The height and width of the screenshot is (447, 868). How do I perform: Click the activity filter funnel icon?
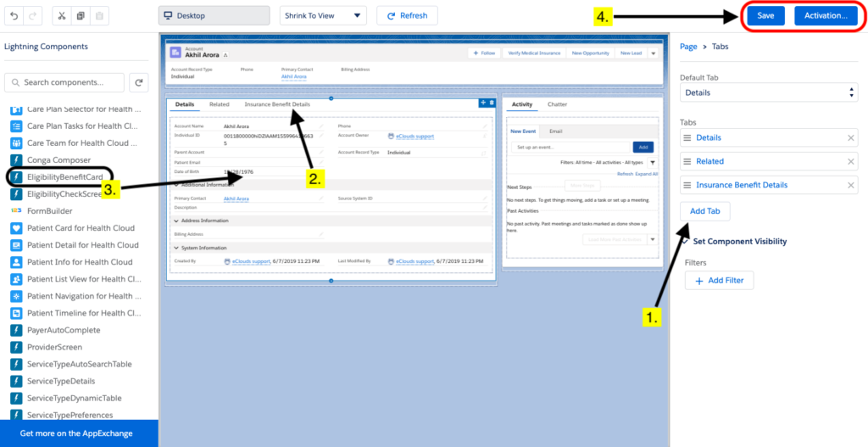(x=652, y=163)
